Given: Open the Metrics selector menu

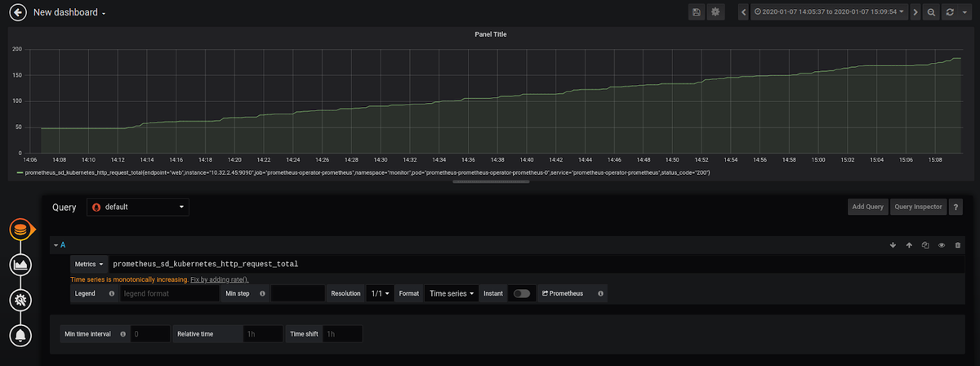Looking at the screenshot, I should tap(90, 264).
